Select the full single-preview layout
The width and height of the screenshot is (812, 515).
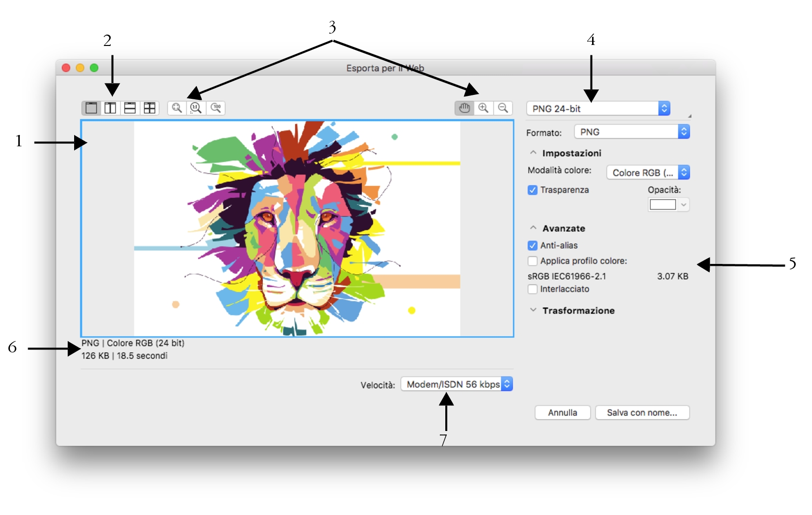coord(91,108)
